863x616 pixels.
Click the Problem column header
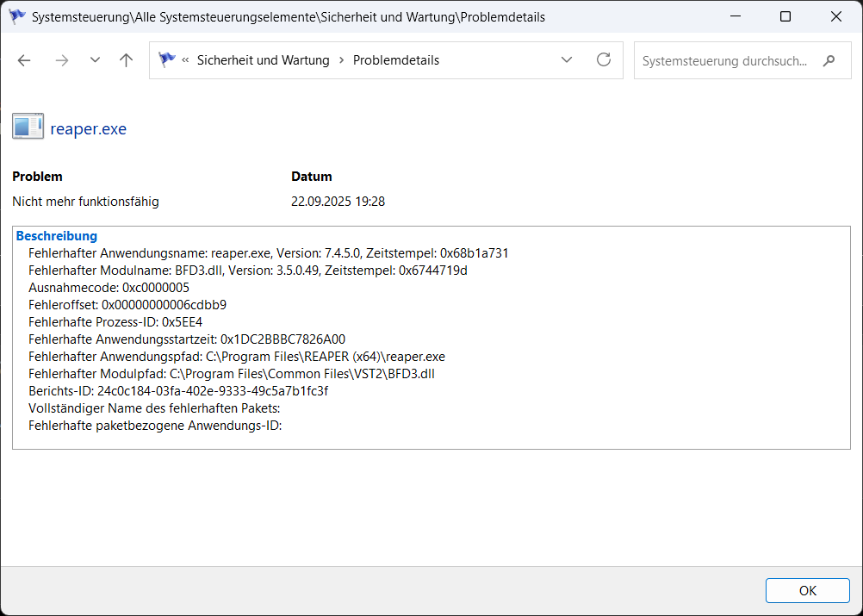click(x=37, y=177)
